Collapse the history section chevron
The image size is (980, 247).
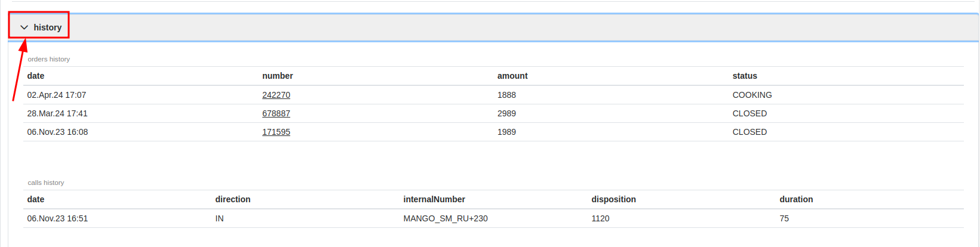click(24, 27)
